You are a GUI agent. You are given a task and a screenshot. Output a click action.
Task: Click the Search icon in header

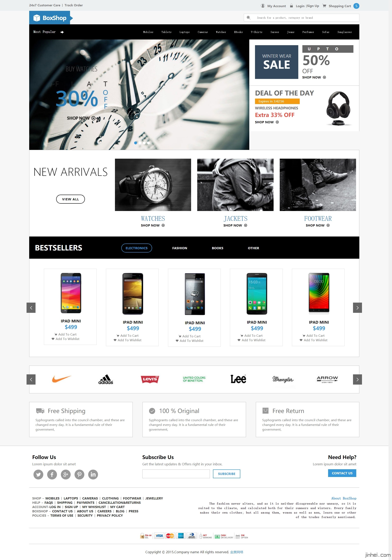tap(248, 17)
